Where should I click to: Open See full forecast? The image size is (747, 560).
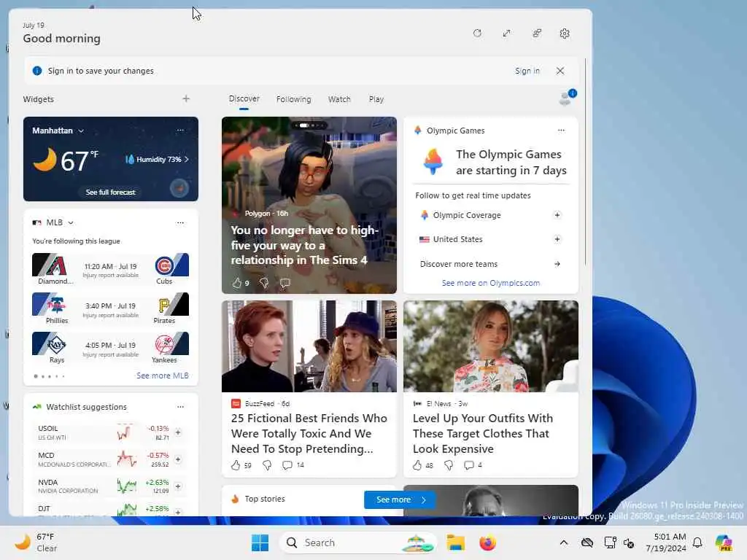point(111,192)
